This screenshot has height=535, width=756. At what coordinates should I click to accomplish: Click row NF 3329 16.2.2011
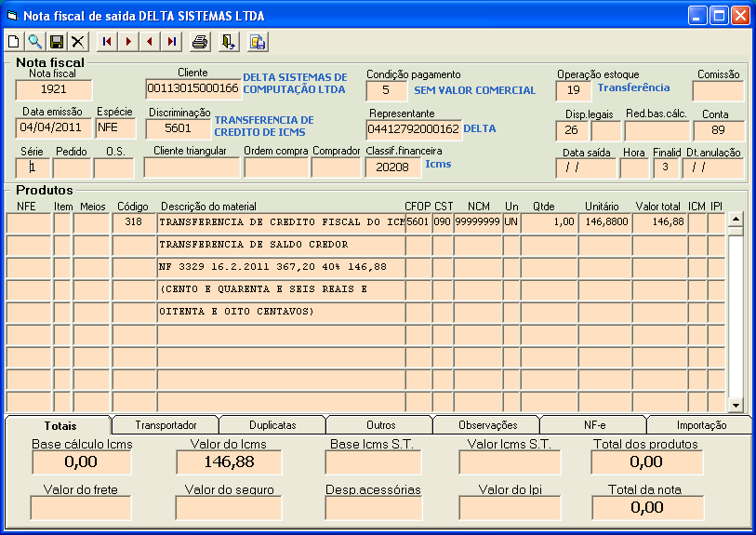(281, 267)
